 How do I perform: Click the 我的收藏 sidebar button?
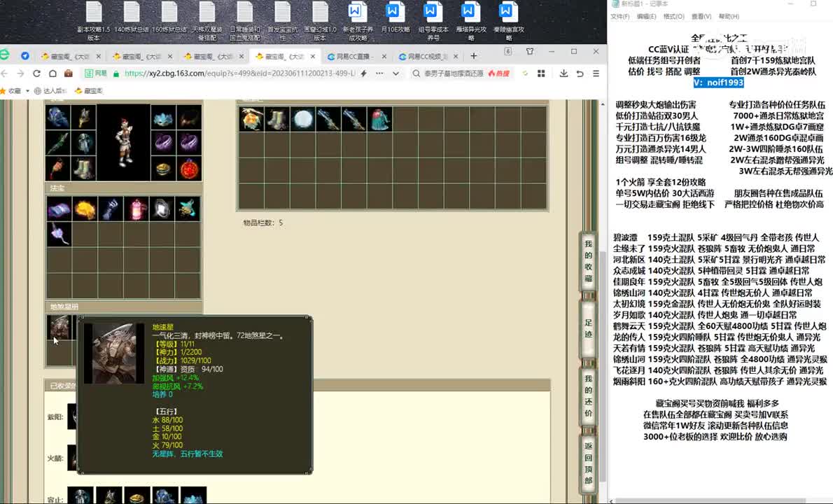(588, 260)
